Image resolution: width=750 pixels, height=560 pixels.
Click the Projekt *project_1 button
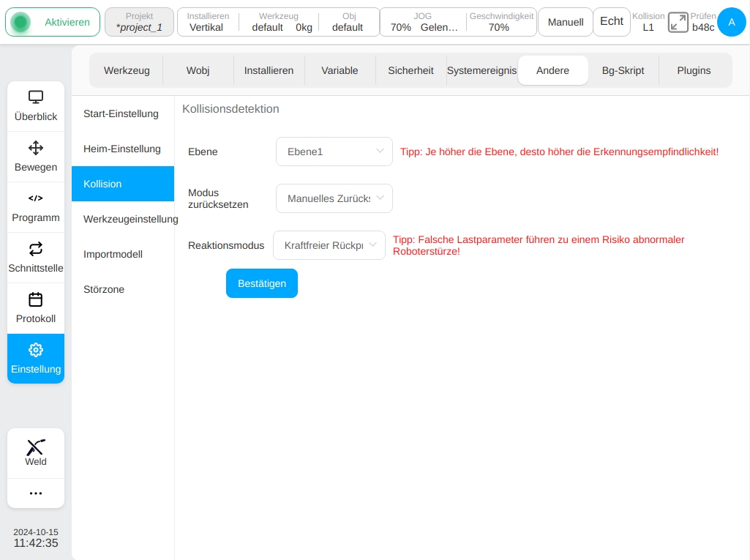[139, 22]
